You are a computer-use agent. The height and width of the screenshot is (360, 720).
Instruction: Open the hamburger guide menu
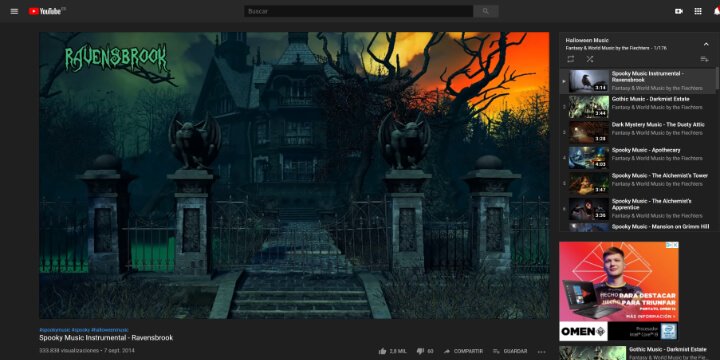pyautogui.click(x=14, y=11)
